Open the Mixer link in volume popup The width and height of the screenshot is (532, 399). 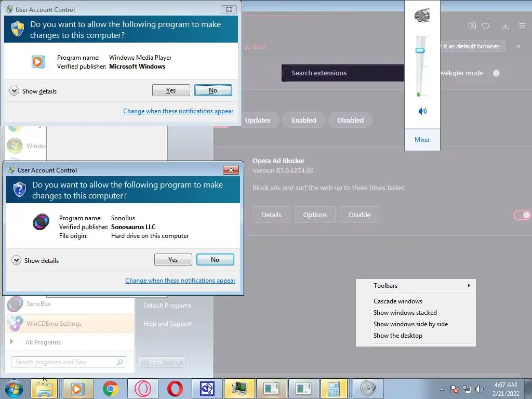pos(422,139)
